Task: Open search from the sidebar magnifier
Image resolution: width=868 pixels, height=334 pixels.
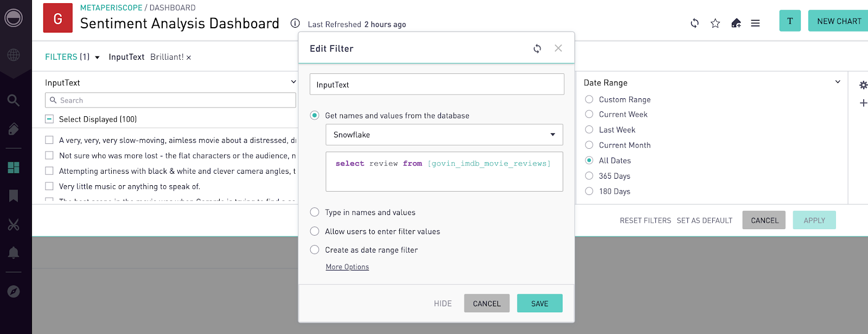Action: 14,100
